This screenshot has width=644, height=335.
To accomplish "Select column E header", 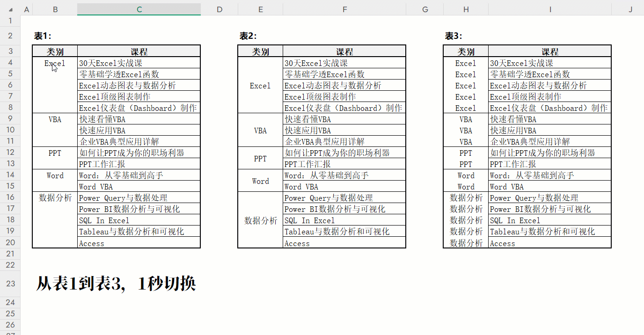I will tap(260, 9).
